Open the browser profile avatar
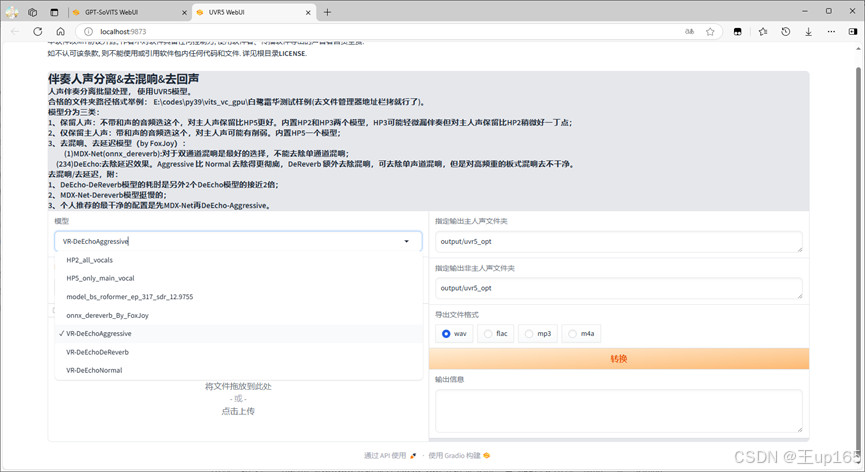Viewport: 865px width, 472px height. [x=12, y=12]
